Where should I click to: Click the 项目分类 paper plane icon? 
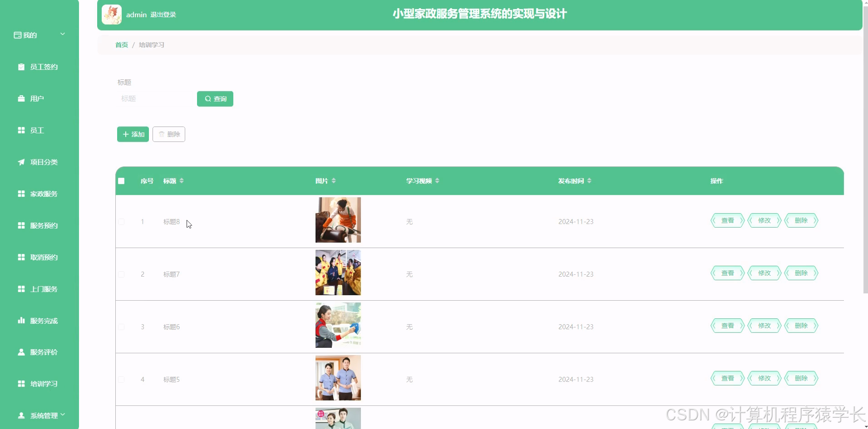(21, 162)
